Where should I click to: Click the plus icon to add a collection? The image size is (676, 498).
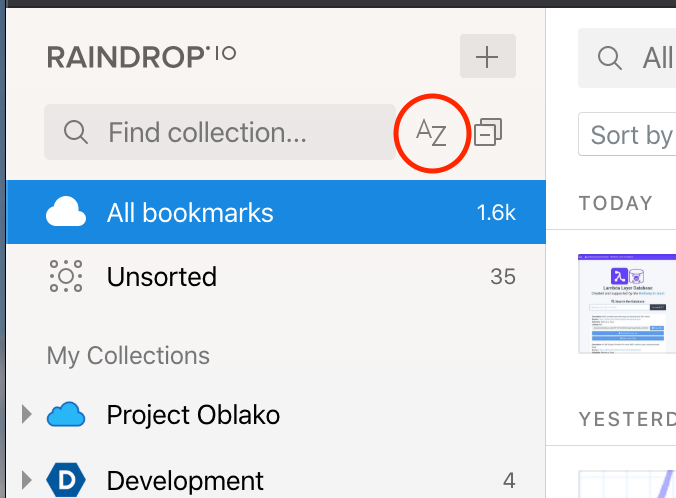coord(487,57)
